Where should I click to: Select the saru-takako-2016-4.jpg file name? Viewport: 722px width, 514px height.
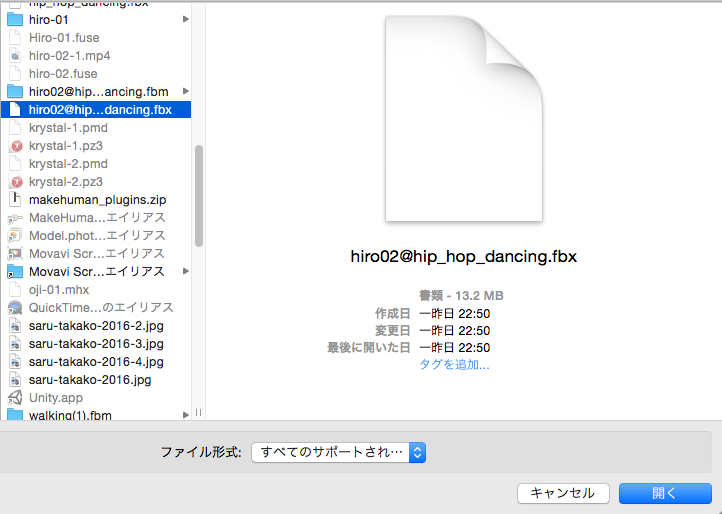(x=96, y=362)
